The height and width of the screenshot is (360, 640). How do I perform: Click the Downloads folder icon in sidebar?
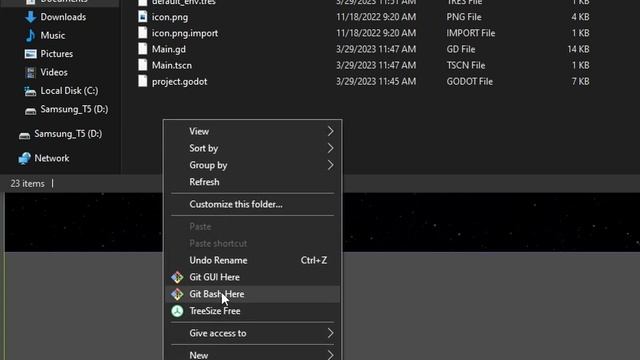click(31, 17)
